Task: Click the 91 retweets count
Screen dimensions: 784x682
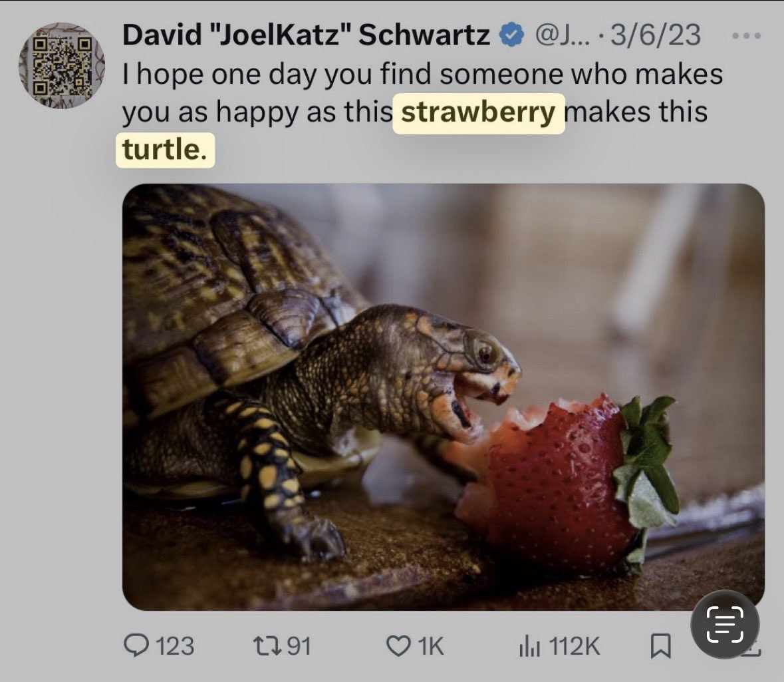Action: [299, 645]
